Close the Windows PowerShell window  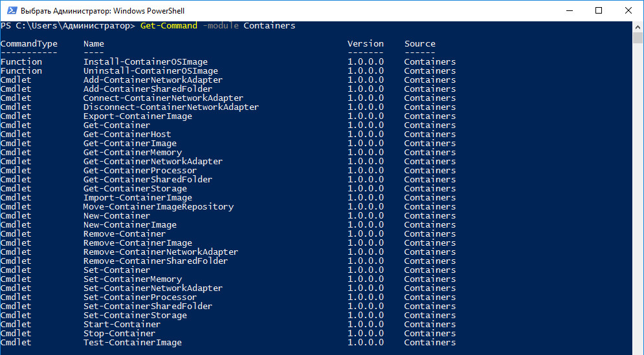pyautogui.click(x=628, y=11)
